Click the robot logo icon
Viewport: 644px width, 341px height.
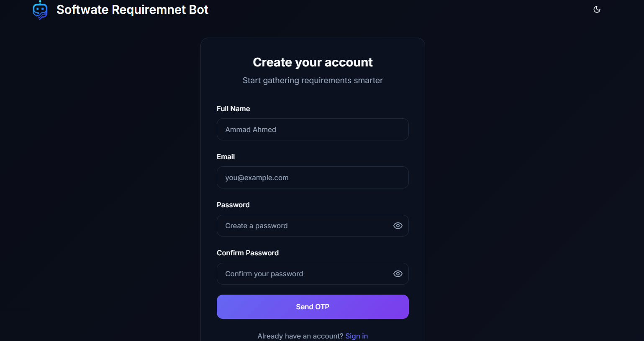40,10
